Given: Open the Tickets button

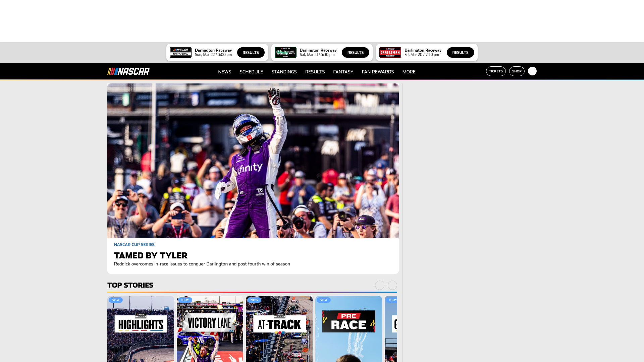Looking at the screenshot, I should [x=496, y=71].
